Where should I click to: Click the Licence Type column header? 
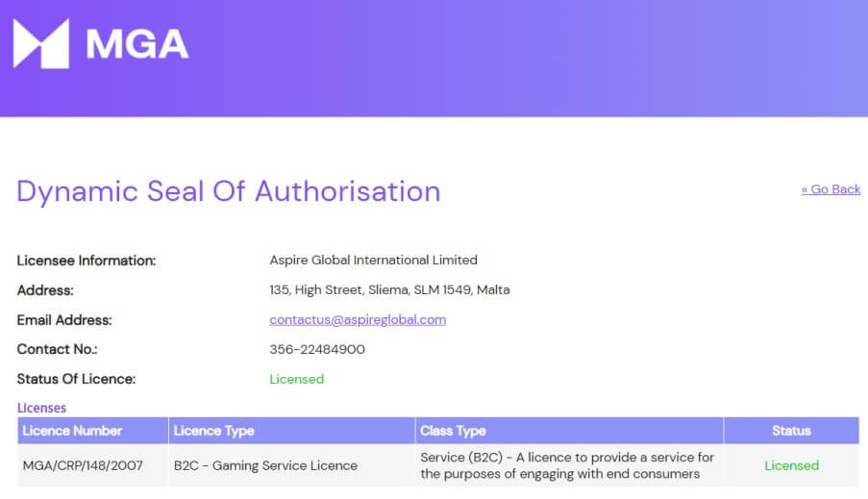pos(213,431)
